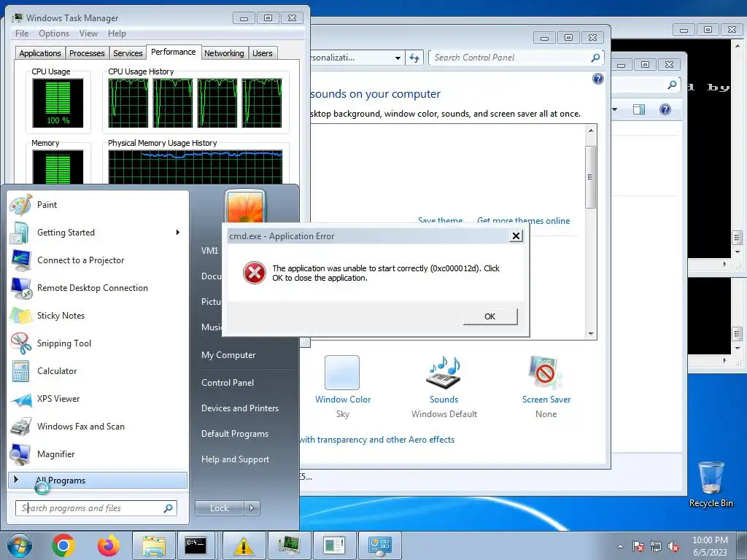
Task: Open the Control Panel address bar dropdown
Action: pyautogui.click(x=398, y=58)
